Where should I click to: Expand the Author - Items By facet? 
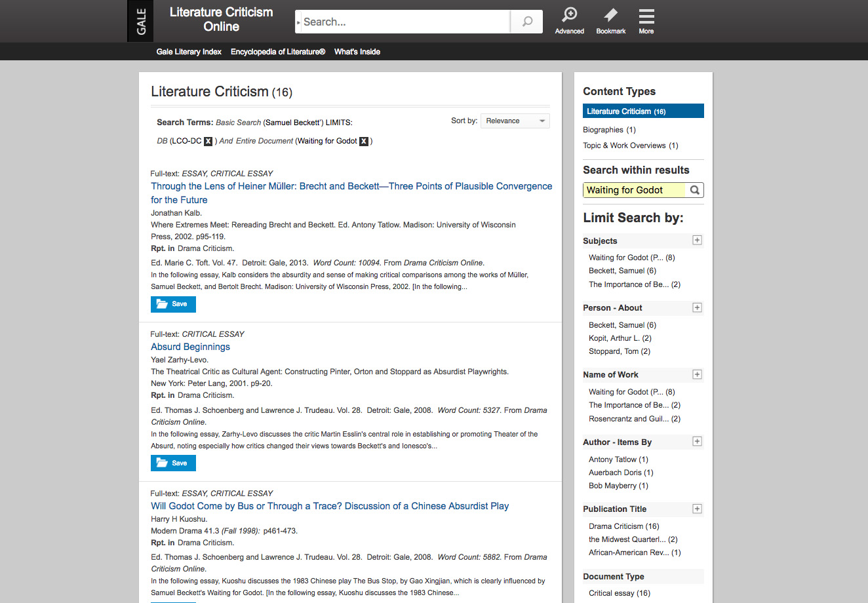697,442
